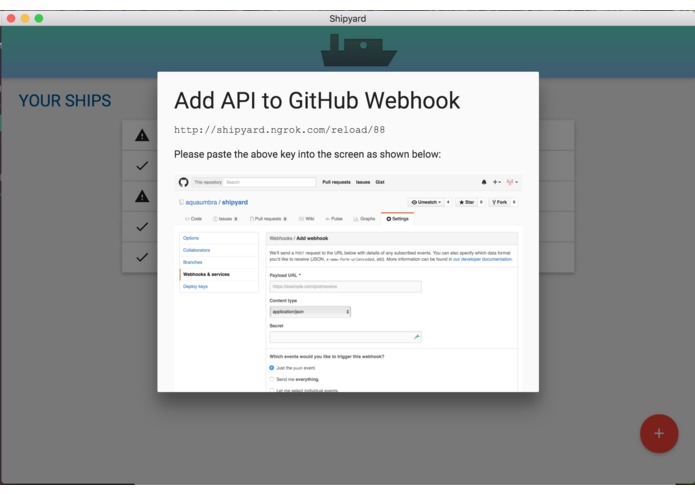Click the aquaumbra owner link
Viewport: 695px width, 494px height.
[201, 202]
